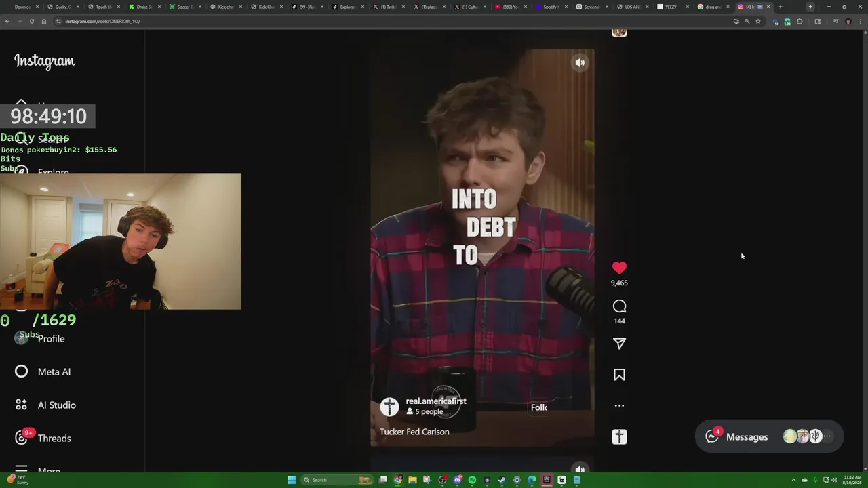Open the Chrome three-dot menu
The image size is (868, 488).
pyautogui.click(x=860, y=21)
